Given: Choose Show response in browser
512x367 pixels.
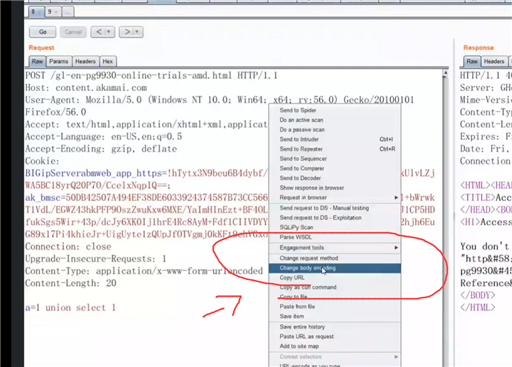Looking at the screenshot, I should [x=335, y=188].
